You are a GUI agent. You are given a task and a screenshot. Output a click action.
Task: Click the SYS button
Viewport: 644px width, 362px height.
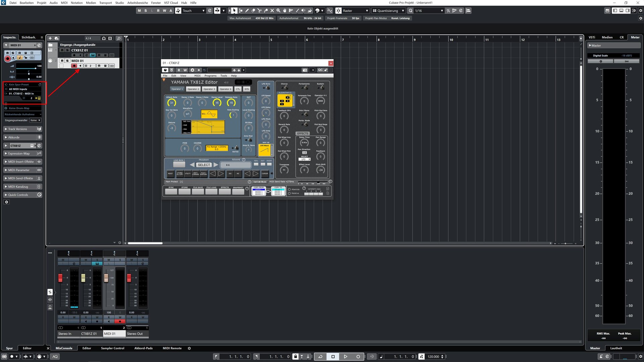(x=247, y=89)
